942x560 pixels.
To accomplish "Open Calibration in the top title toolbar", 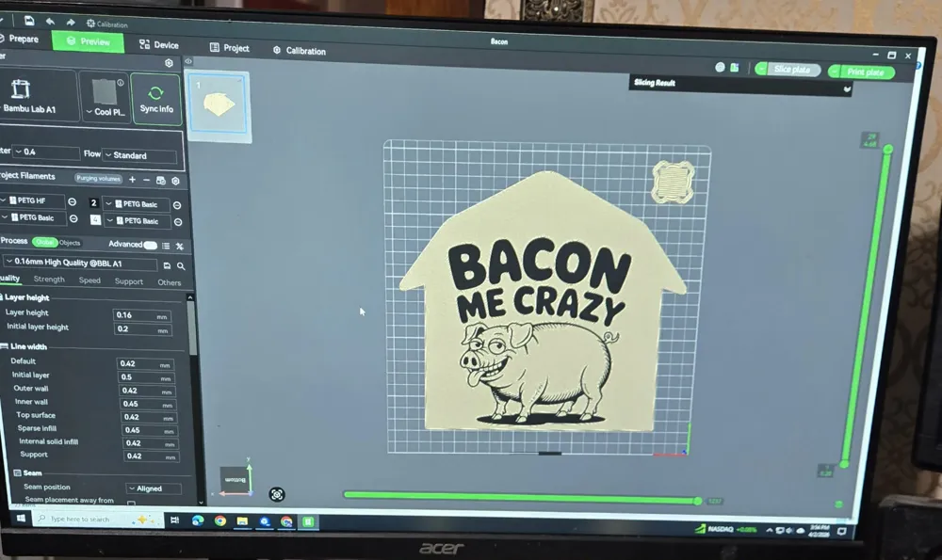I will pos(107,24).
